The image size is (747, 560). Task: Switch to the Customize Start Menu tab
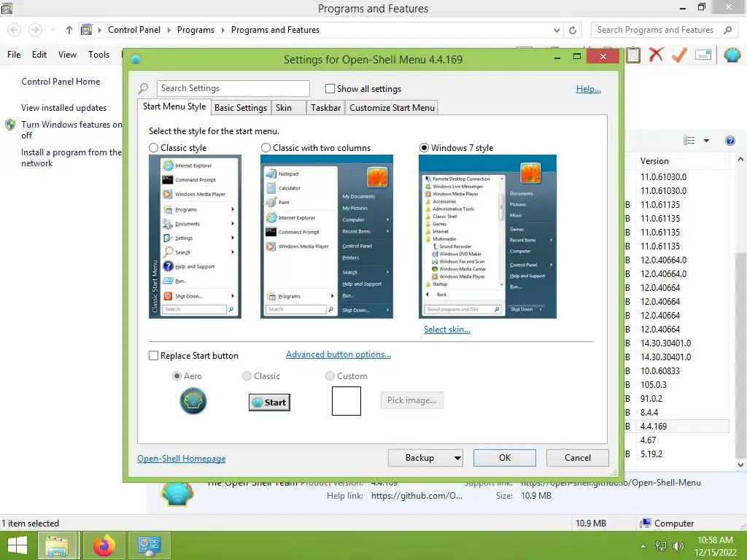[392, 108]
